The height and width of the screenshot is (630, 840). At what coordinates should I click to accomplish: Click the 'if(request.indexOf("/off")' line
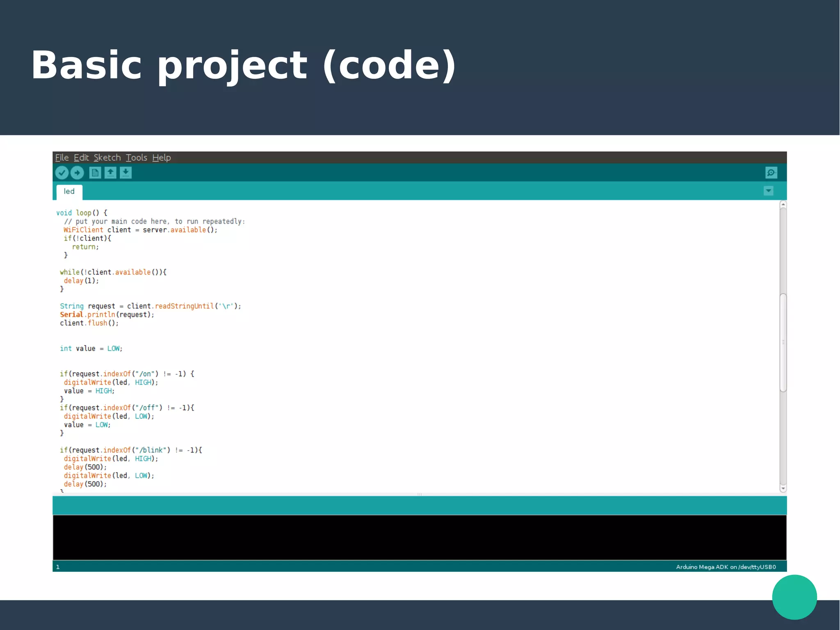pos(127,408)
